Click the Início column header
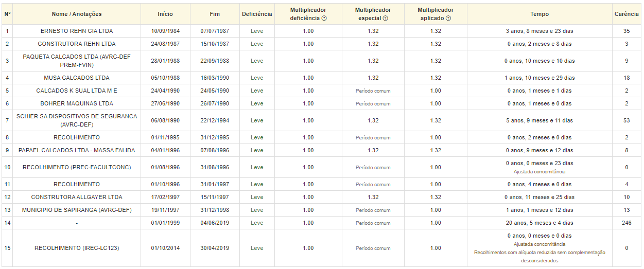 point(165,14)
